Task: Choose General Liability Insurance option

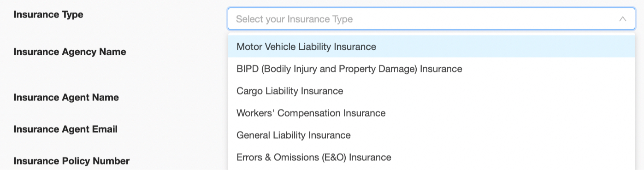Action: [431, 135]
